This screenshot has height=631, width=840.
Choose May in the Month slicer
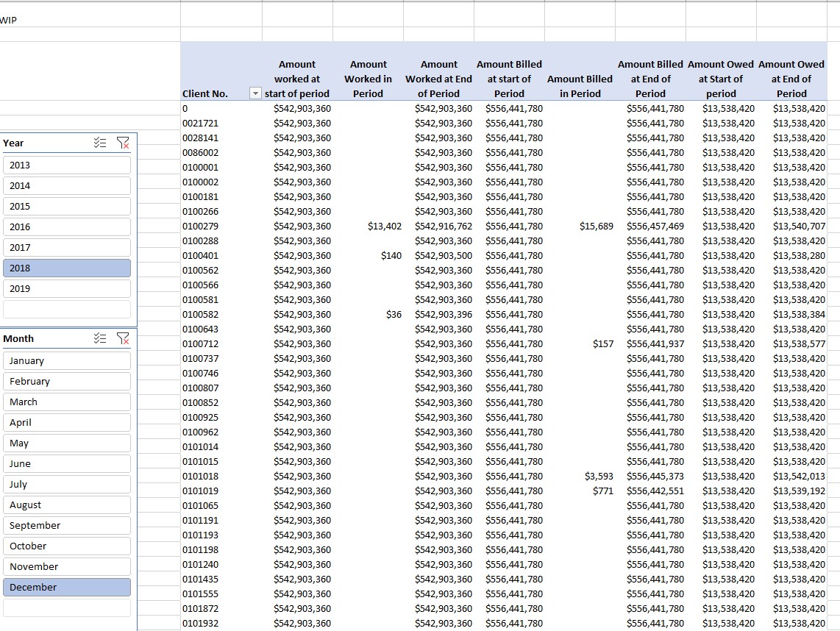(x=67, y=443)
